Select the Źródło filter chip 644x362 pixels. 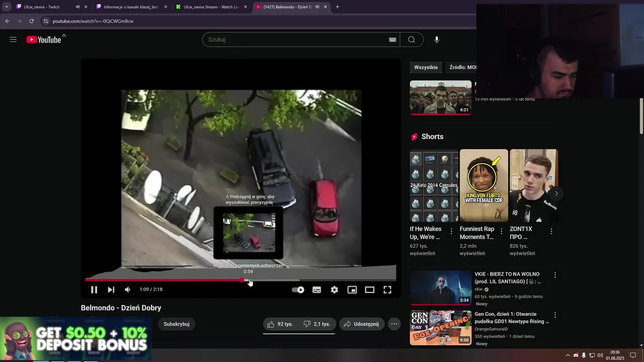point(461,67)
